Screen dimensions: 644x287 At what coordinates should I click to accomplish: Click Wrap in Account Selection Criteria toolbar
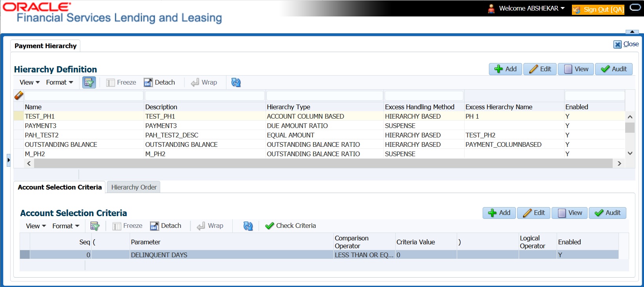210,226
